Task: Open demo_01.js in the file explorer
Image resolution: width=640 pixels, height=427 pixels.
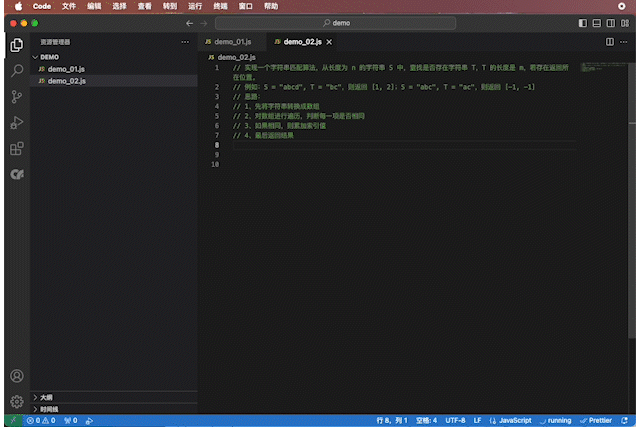Action: click(x=66, y=69)
